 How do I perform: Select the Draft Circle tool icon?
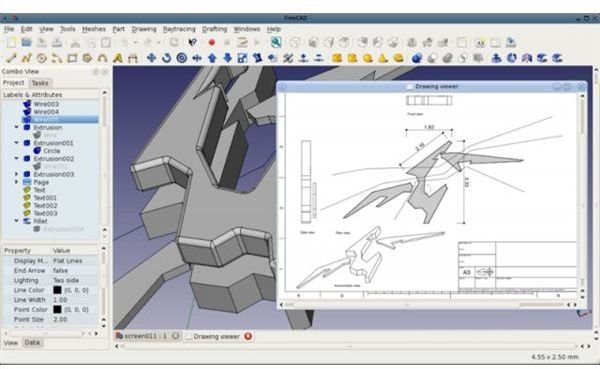[42, 58]
